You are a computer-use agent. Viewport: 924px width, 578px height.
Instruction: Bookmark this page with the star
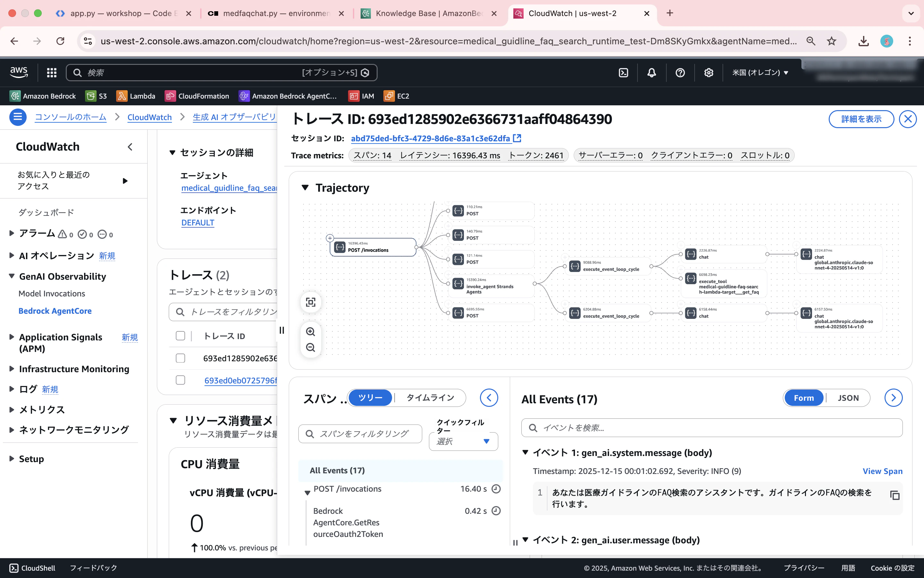coord(831,41)
